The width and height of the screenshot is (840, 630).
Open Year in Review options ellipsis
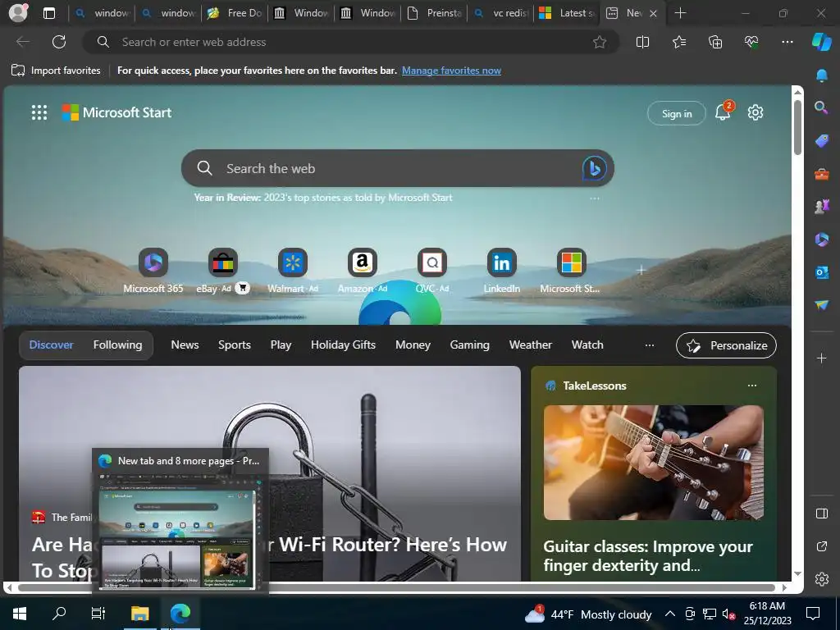594,198
